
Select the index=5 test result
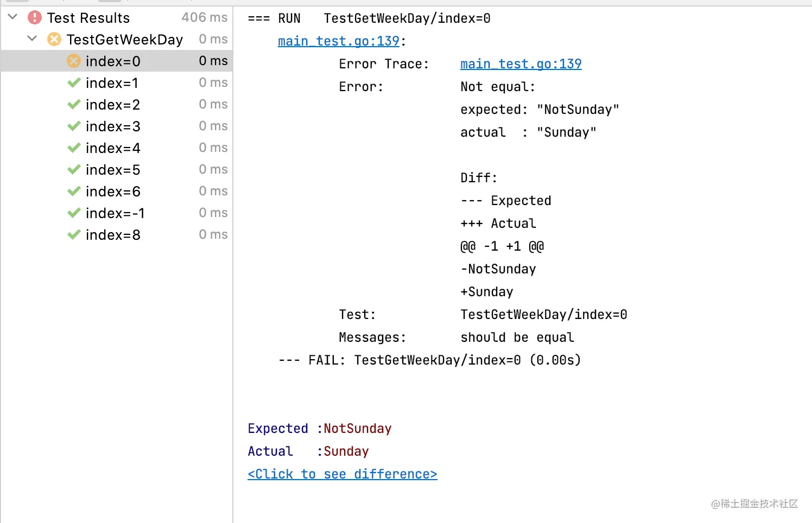pos(117,169)
